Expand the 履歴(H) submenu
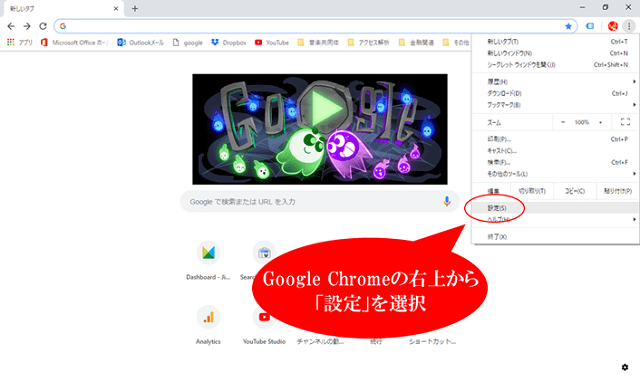This screenshot has width=640, height=382. pos(555,82)
